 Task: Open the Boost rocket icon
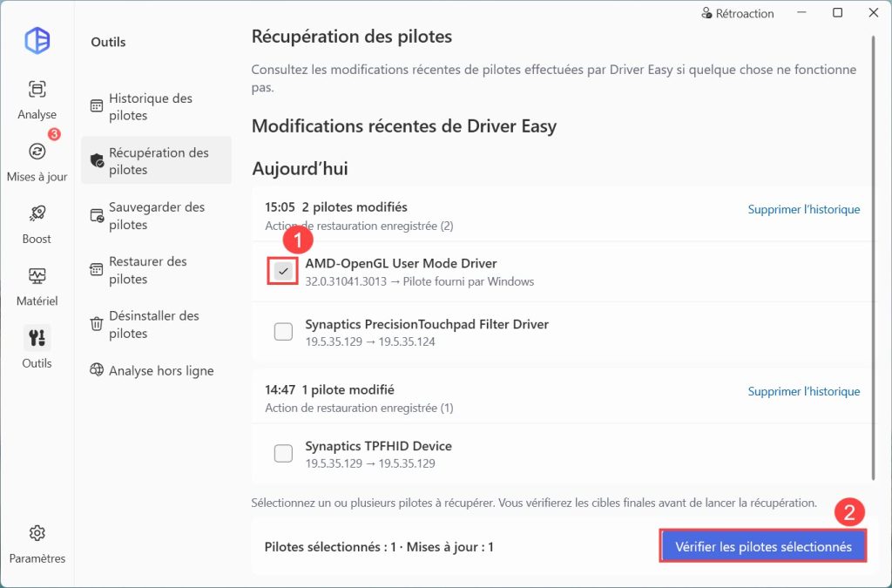coord(37,213)
